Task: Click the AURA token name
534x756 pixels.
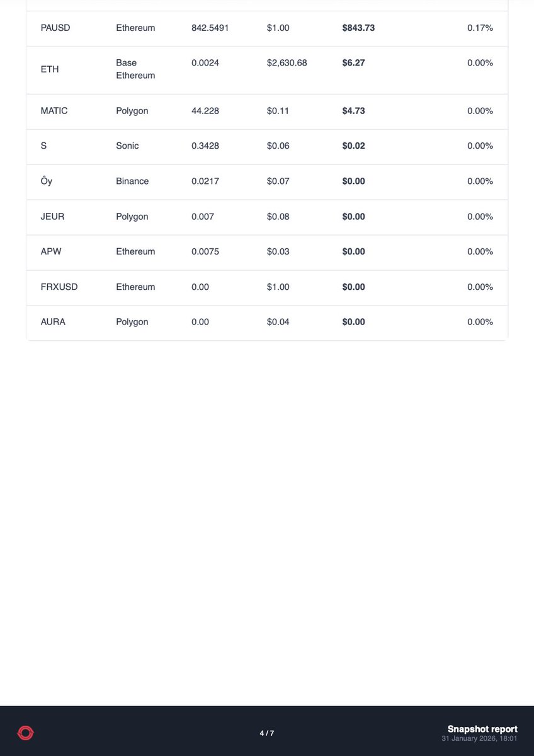Action: (x=53, y=322)
